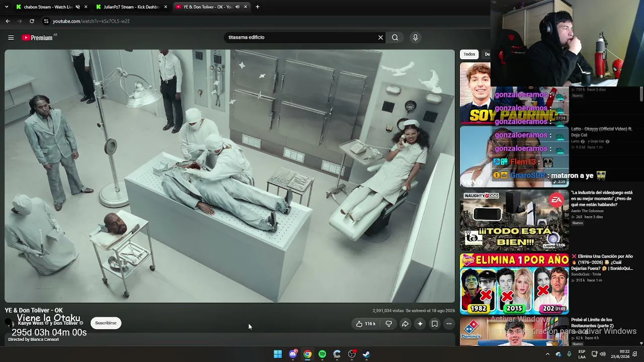
Task: Open 'SOY PADRINO' recommended video thumbnail
Action: click(x=514, y=93)
